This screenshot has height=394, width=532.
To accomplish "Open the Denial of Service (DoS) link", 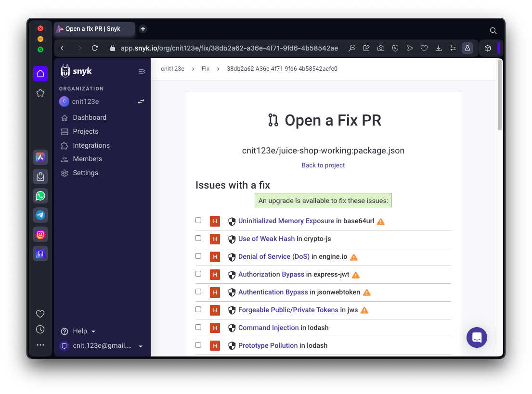I will coord(274,256).
